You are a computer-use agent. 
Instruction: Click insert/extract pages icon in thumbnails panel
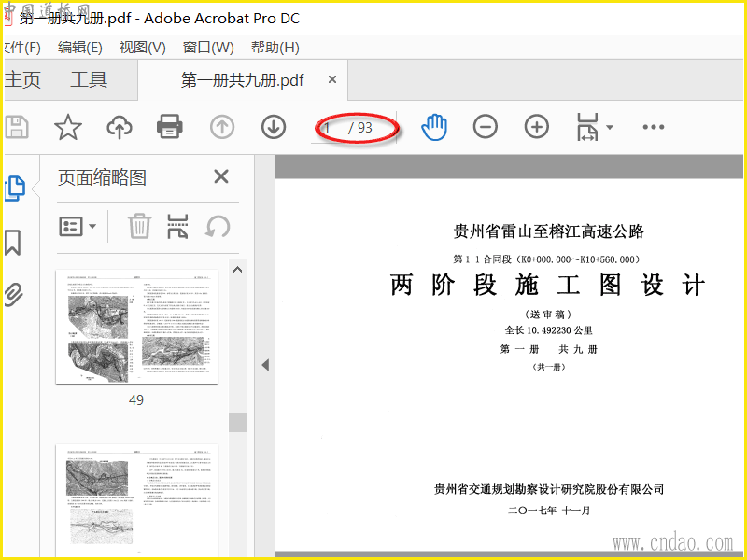point(177,226)
